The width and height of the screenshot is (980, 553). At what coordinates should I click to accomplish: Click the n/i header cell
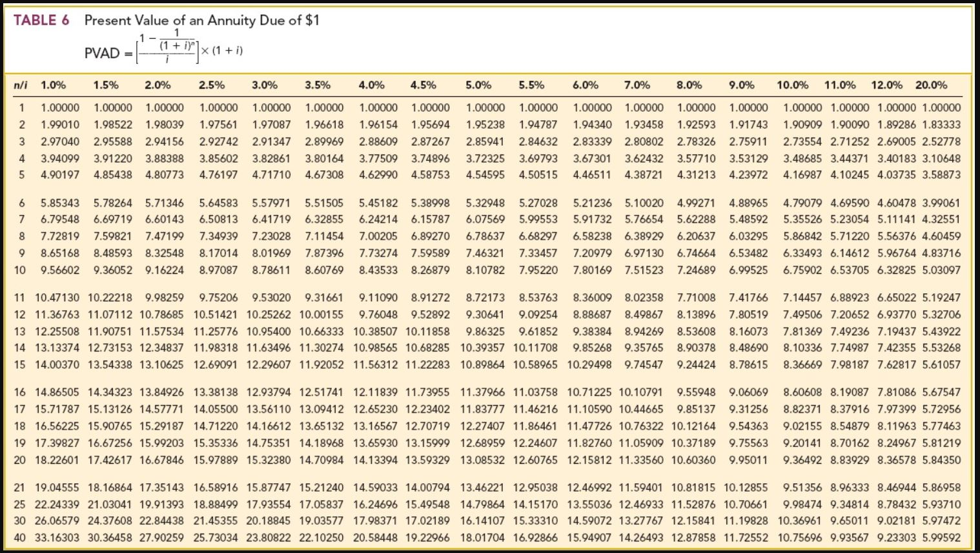[21, 85]
